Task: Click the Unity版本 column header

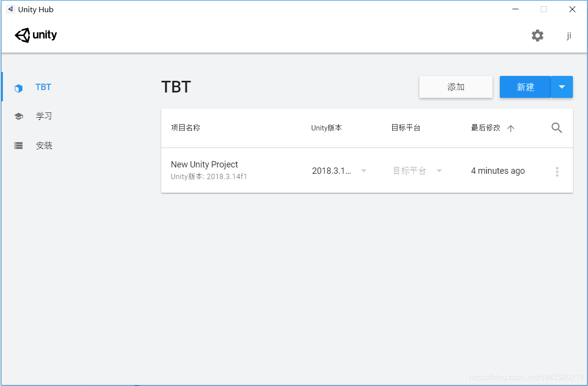Action: (x=326, y=128)
